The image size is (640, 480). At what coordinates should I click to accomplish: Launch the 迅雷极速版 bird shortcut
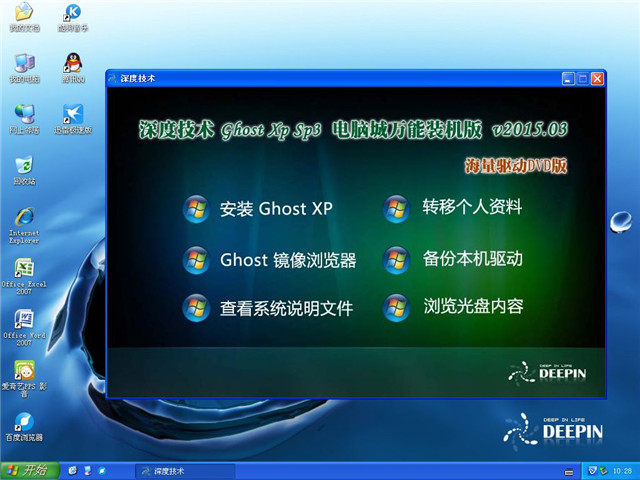coord(73,119)
